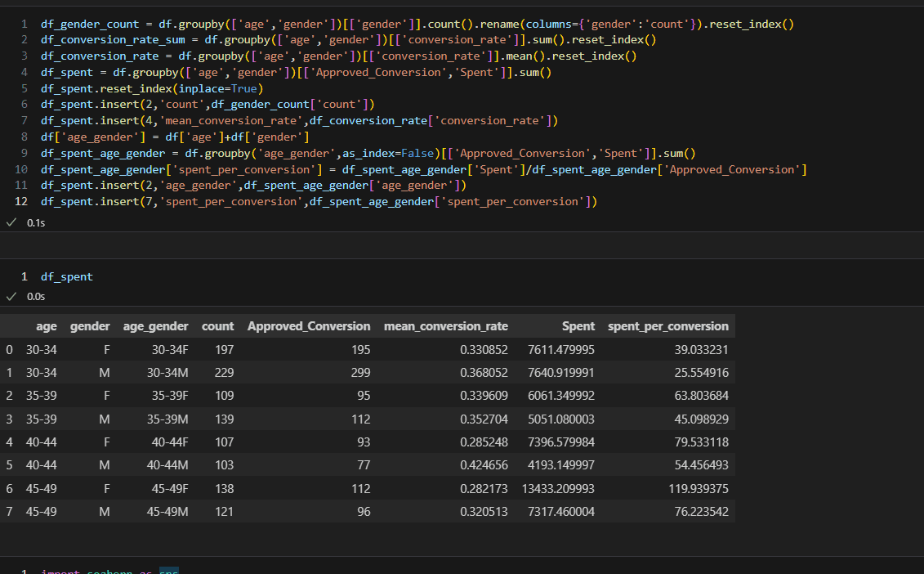
Task: Click Spent value 4193.149997
Action: pos(561,465)
